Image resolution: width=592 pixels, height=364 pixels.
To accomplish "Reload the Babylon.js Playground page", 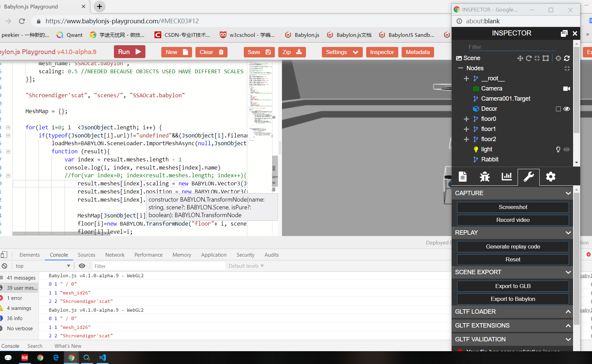I will [22, 21].
